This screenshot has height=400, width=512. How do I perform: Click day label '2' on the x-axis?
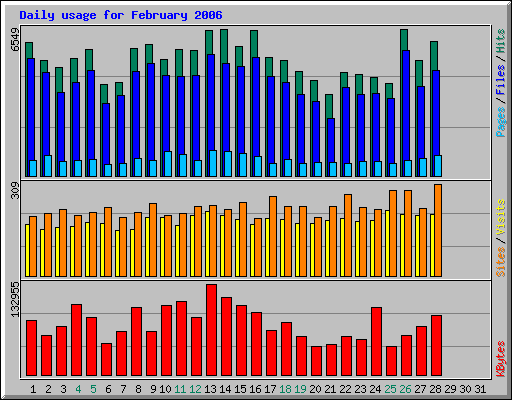tap(48, 389)
